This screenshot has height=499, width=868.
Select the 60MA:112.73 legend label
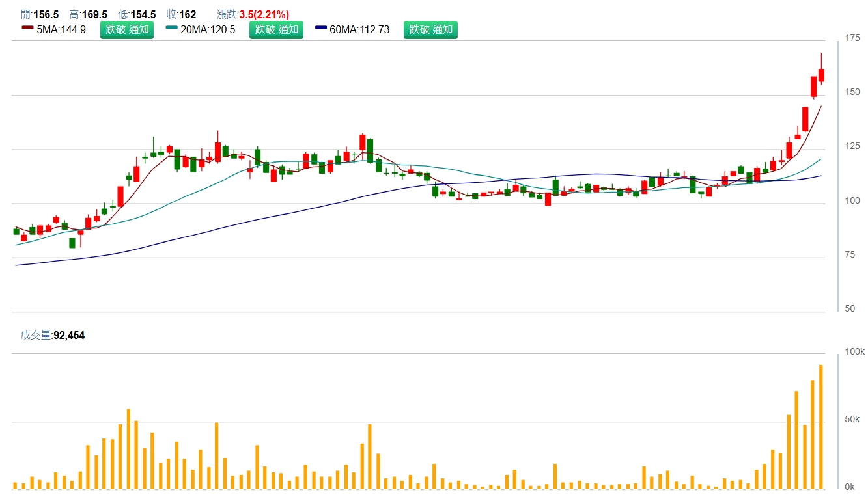(359, 29)
